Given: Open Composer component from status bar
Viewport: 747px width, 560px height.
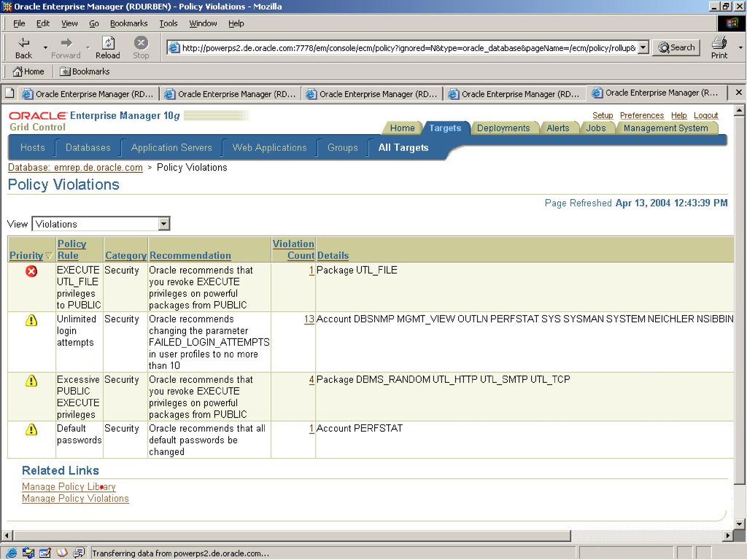Looking at the screenshot, I should tap(45, 553).
